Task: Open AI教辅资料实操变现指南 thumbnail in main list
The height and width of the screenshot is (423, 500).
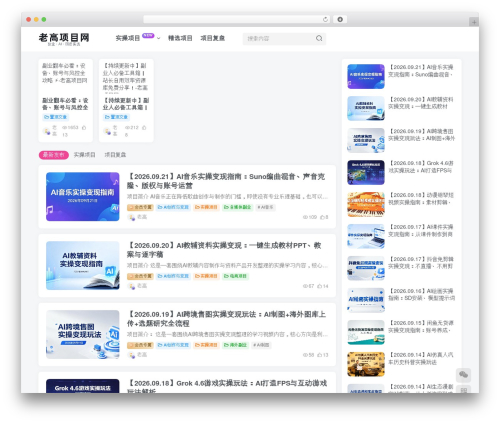Action: [x=83, y=266]
